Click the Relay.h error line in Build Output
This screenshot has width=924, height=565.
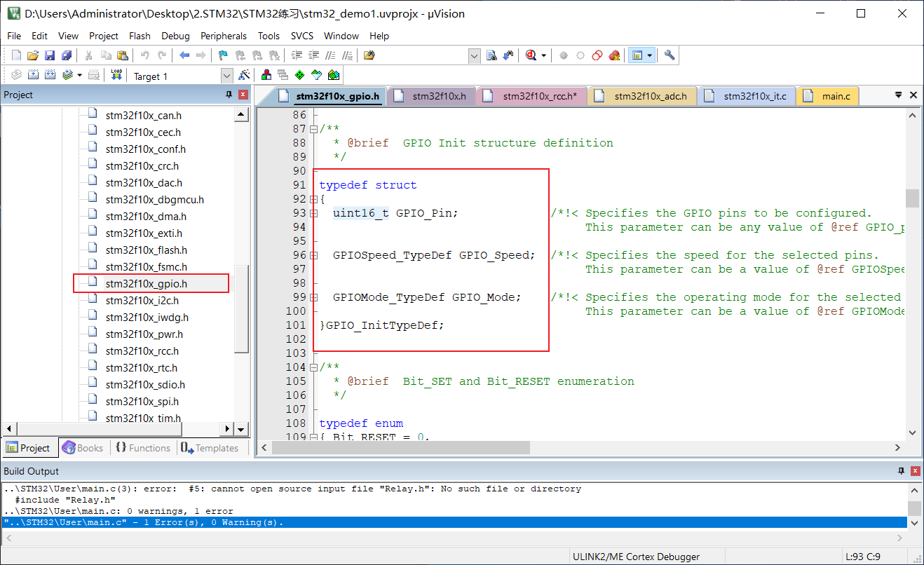pos(292,489)
